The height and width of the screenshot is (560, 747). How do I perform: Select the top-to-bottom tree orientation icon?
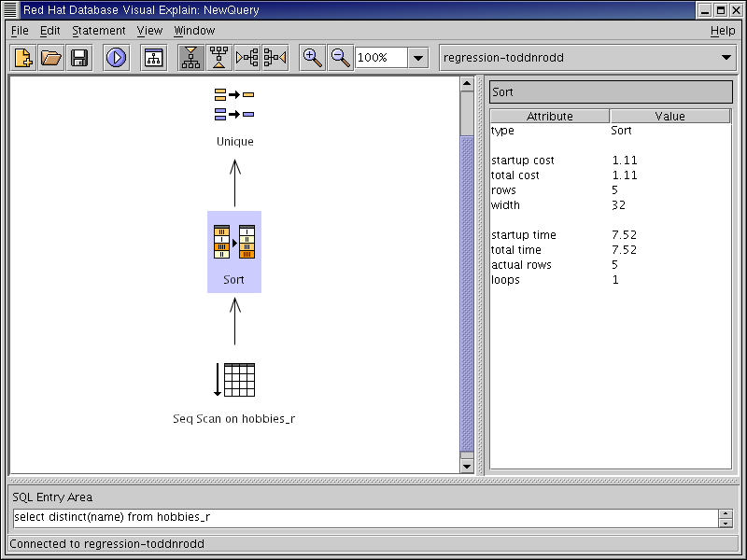click(x=191, y=58)
